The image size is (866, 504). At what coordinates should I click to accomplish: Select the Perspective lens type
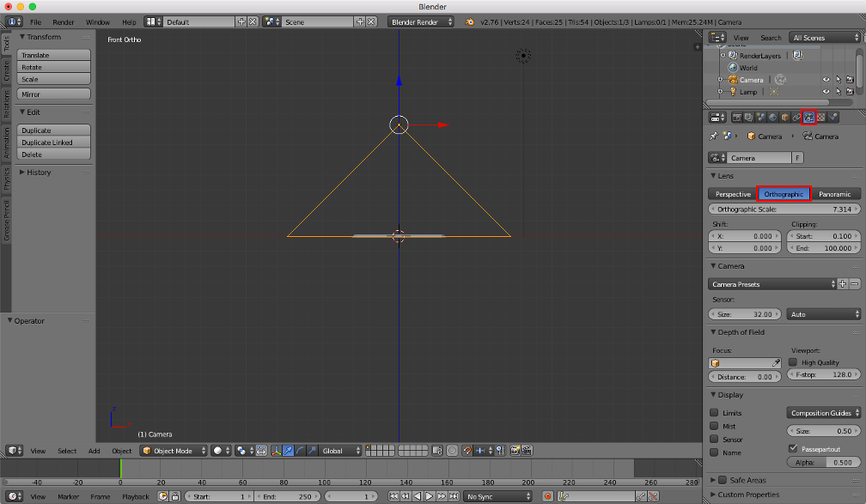click(x=732, y=194)
